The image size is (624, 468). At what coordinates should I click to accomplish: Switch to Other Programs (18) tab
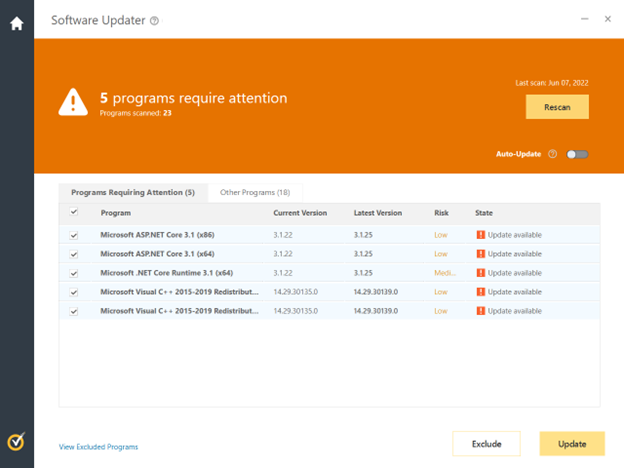pyautogui.click(x=255, y=193)
